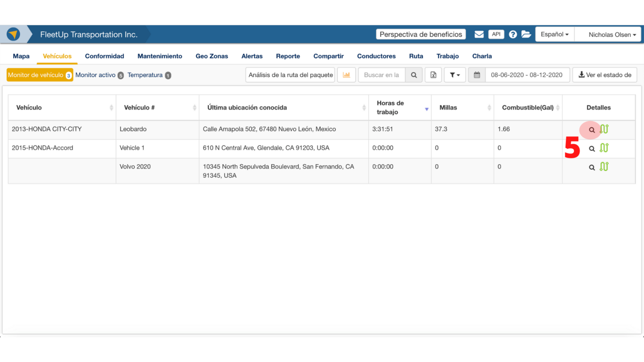Click the FleetUp arrow logo icon

(13, 34)
